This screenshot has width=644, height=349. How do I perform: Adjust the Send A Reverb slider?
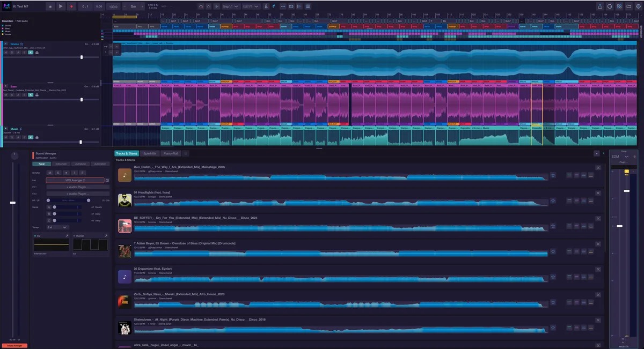coord(67,206)
